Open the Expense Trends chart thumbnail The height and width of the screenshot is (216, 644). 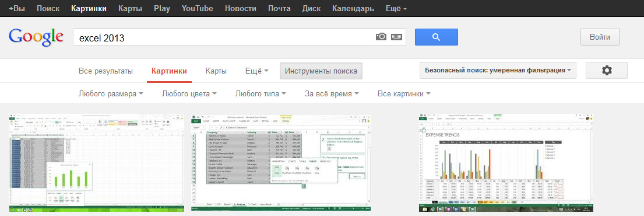[x=506, y=163]
